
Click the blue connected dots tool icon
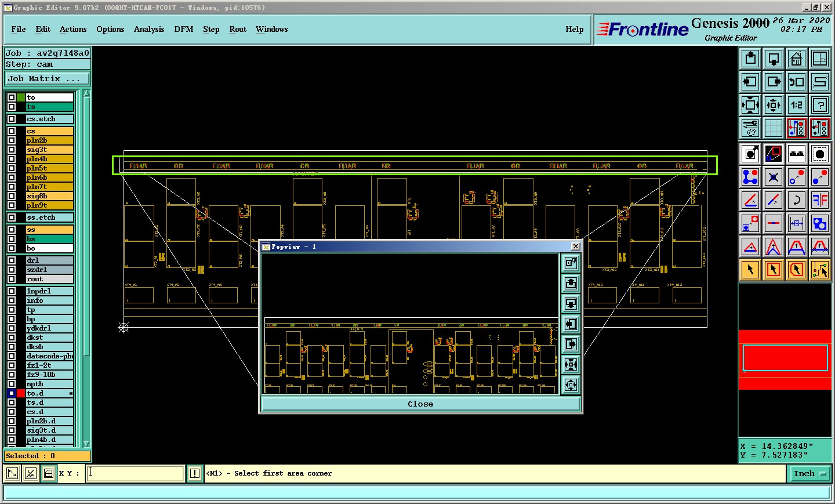pos(750,177)
